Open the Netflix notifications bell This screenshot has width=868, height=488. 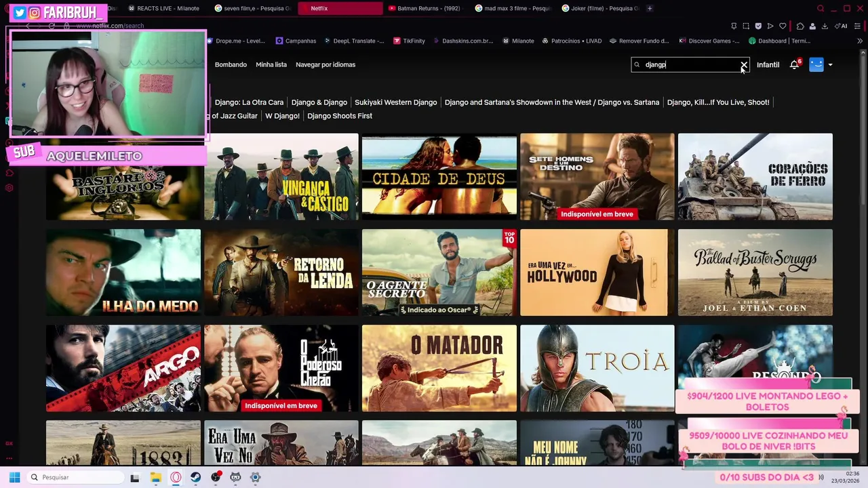pyautogui.click(x=794, y=64)
